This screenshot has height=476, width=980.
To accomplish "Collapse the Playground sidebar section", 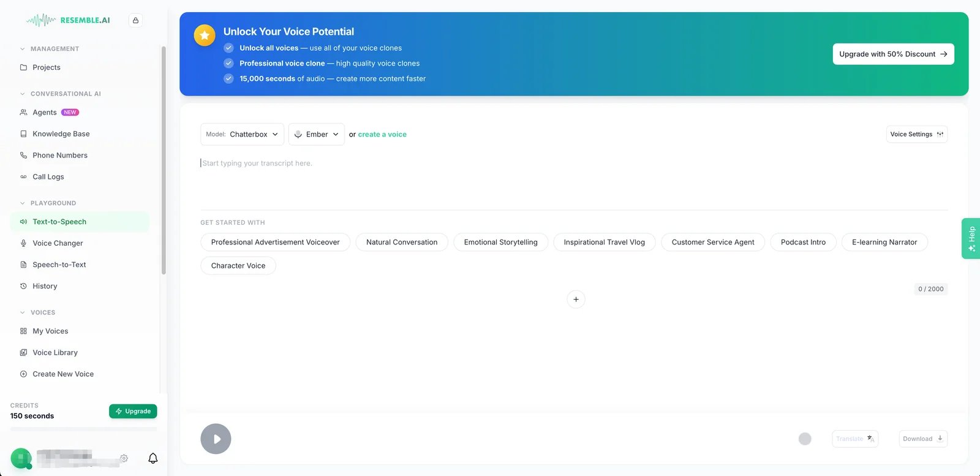I will (23, 203).
